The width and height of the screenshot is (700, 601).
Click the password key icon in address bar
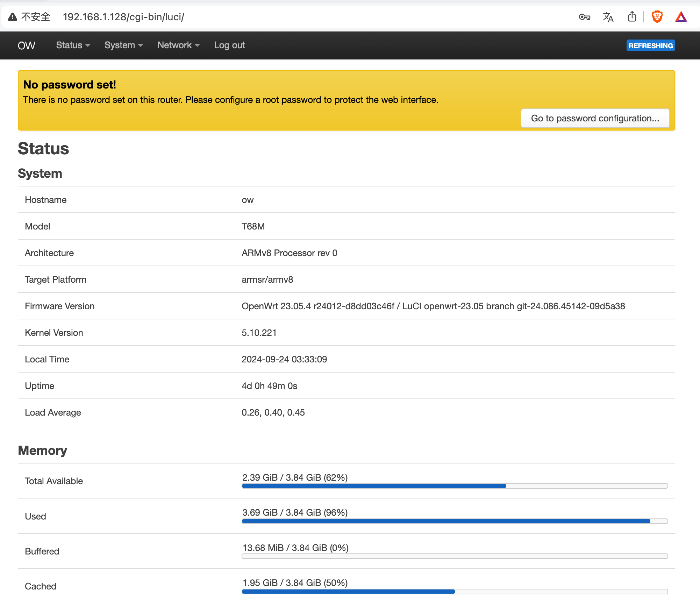[x=584, y=17]
